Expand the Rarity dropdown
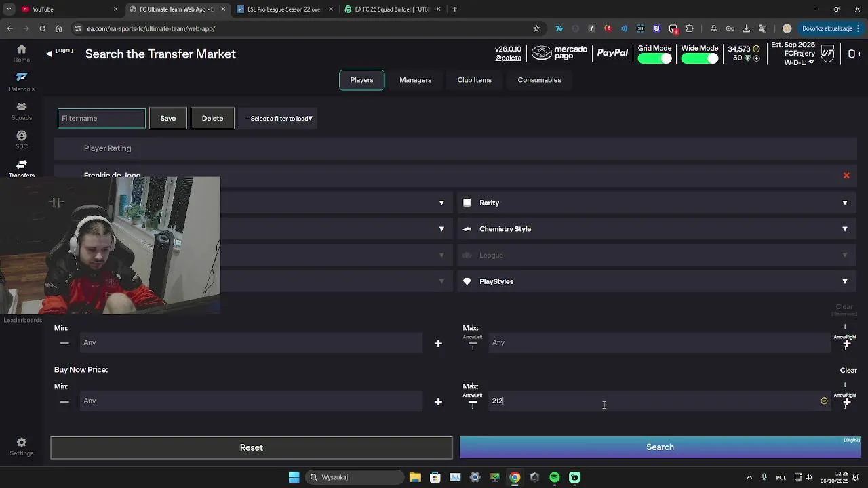Viewport: 868px width, 488px height. [657, 203]
